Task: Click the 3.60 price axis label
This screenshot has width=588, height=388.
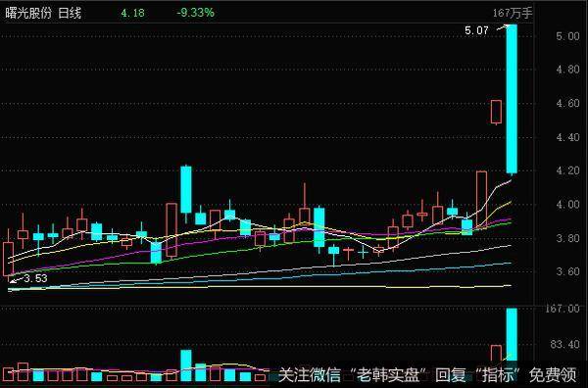Action: (567, 271)
